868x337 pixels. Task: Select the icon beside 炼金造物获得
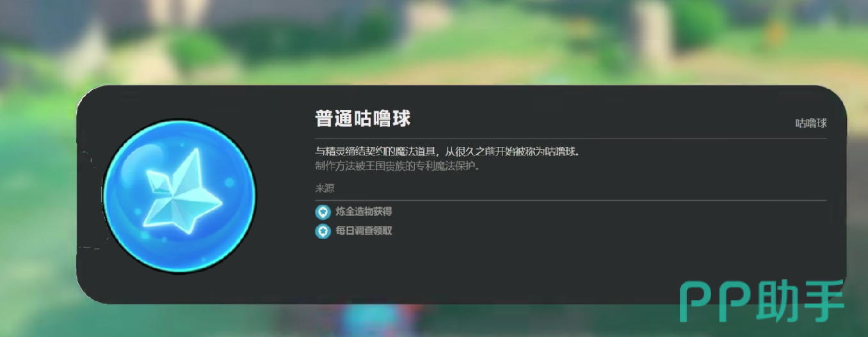323,212
